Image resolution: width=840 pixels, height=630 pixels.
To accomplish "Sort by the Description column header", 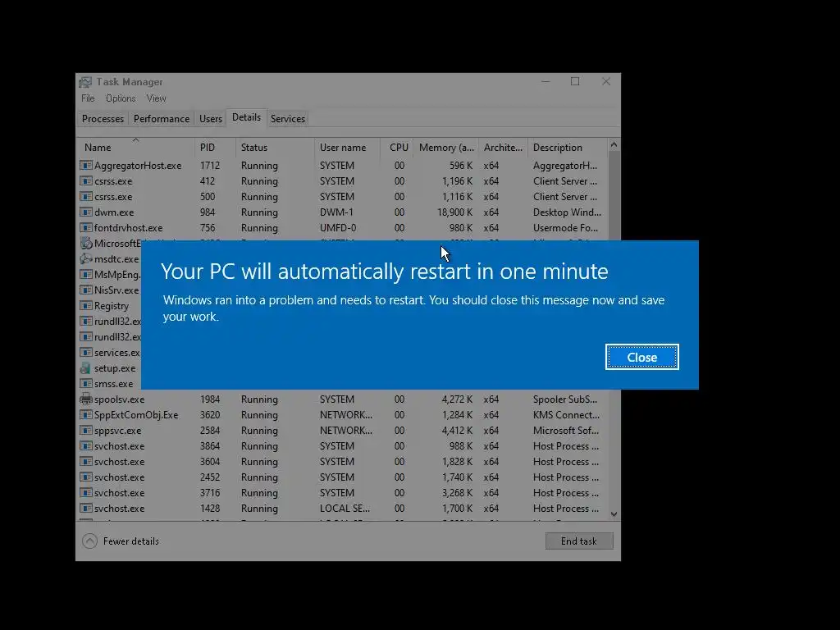I will coord(568,148).
